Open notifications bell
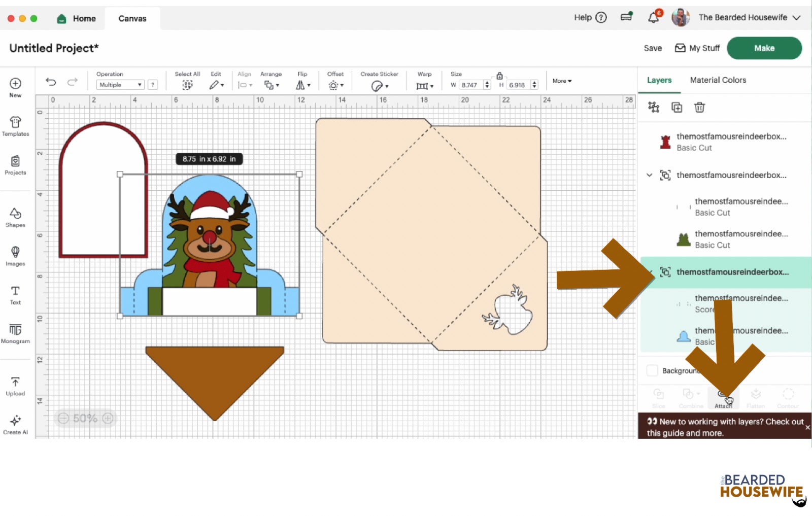This screenshot has width=812, height=516. pyautogui.click(x=654, y=18)
